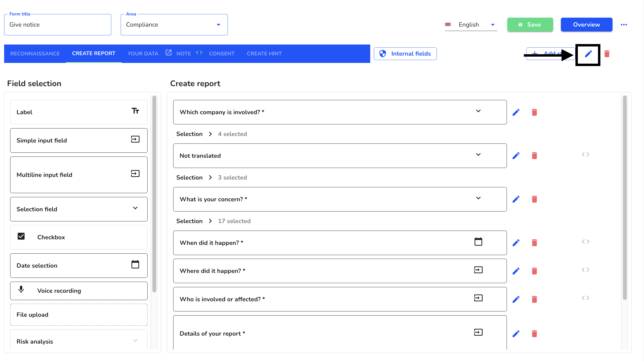This screenshot has width=644, height=362.
Task: Click the edit pencil icon for the tab
Action: point(588,54)
